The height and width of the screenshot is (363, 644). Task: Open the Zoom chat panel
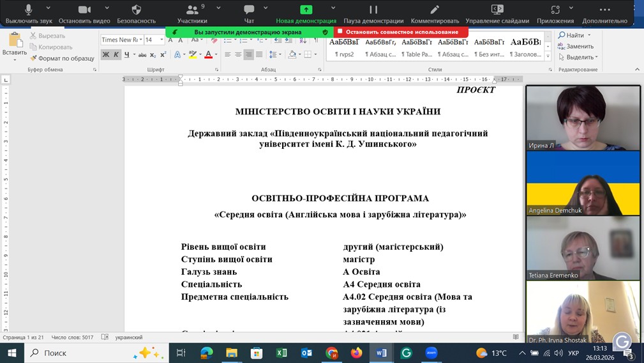coord(249,10)
